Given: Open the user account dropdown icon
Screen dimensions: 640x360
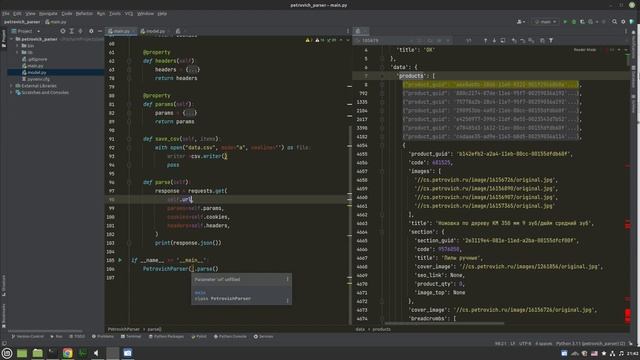Looking at the screenshot, I should pyautogui.click(x=521, y=22).
